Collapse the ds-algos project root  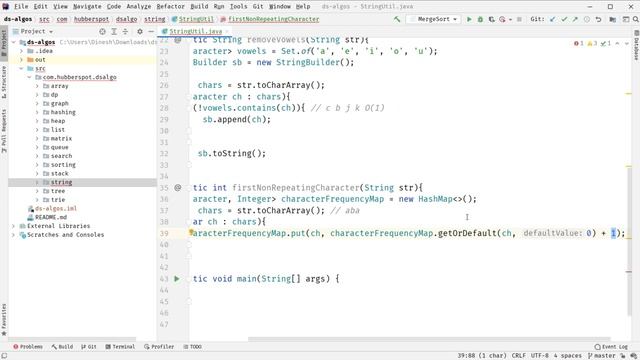[x=14, y=42]
